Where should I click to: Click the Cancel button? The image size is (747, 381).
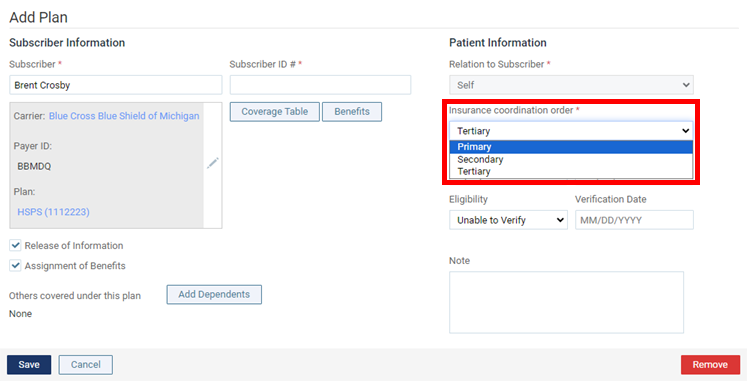[x=86, y=365]
